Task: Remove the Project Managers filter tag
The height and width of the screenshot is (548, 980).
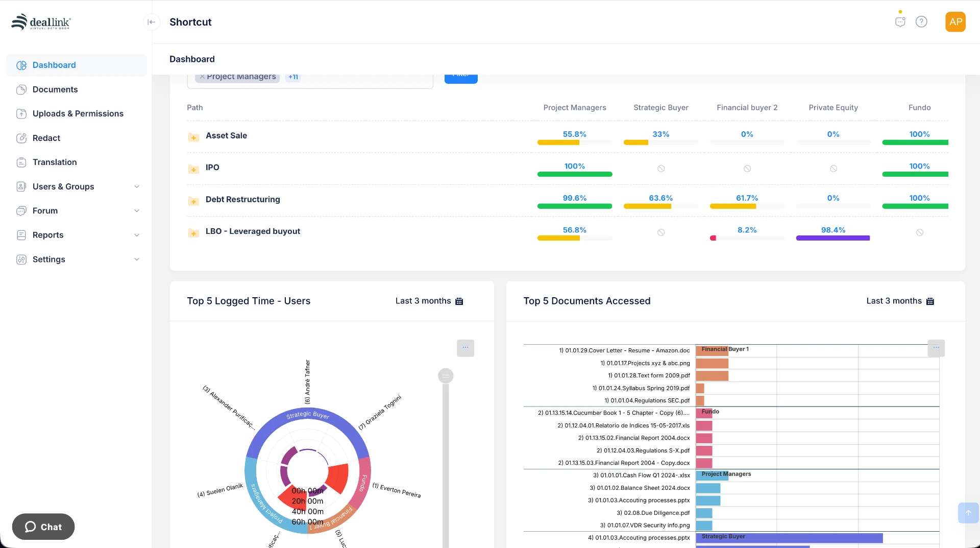Action: (202, 77)
